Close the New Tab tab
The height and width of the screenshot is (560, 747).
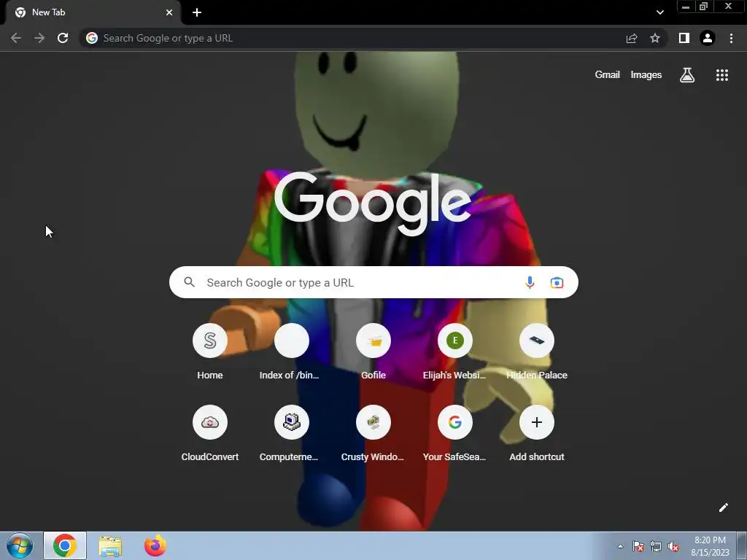[x=169, y=12]
